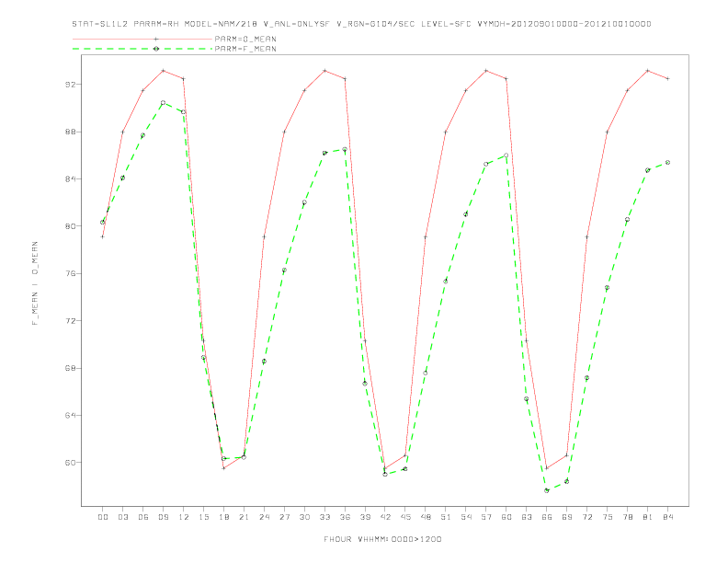
Task: Click the 69 forecast hour x-axis label
Action: point(567,517)
